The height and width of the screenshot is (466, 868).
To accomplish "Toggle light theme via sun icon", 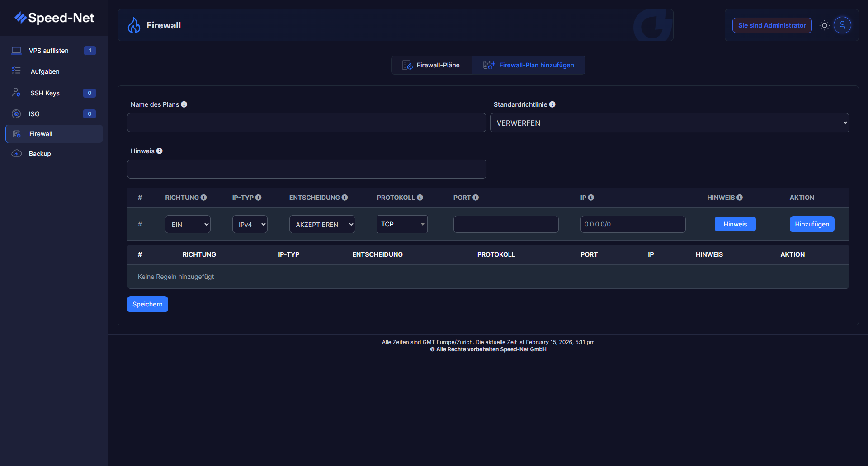I will [x=825, y=25].
